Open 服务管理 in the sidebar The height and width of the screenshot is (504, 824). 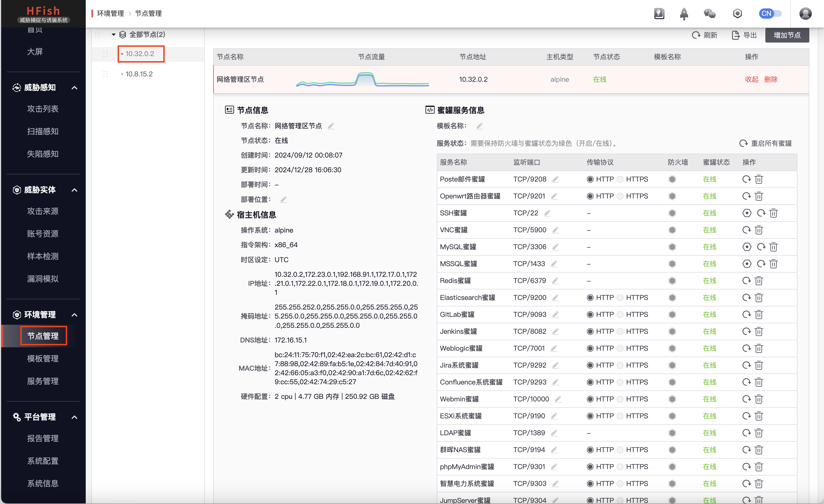click(x=43, y=381)
